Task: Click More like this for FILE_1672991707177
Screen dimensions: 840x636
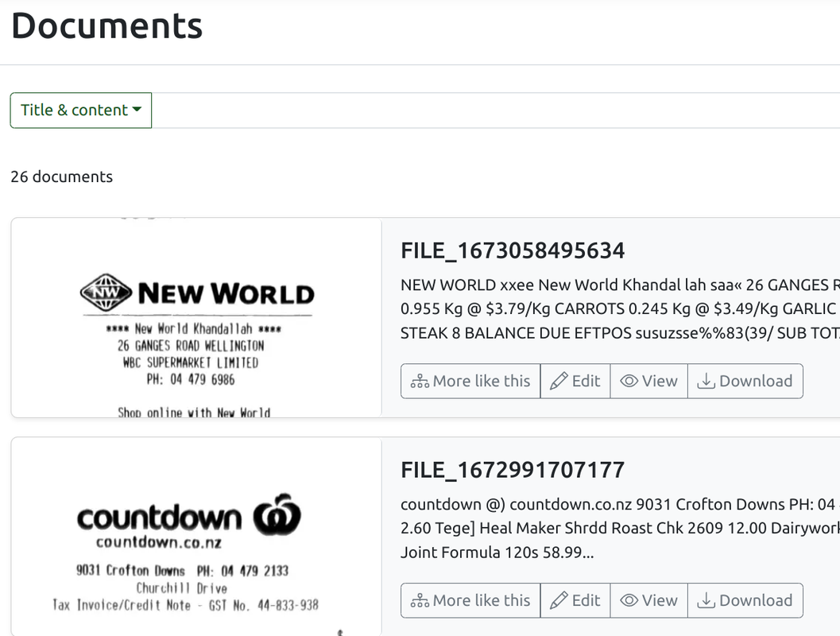Action: click(470, 600)
